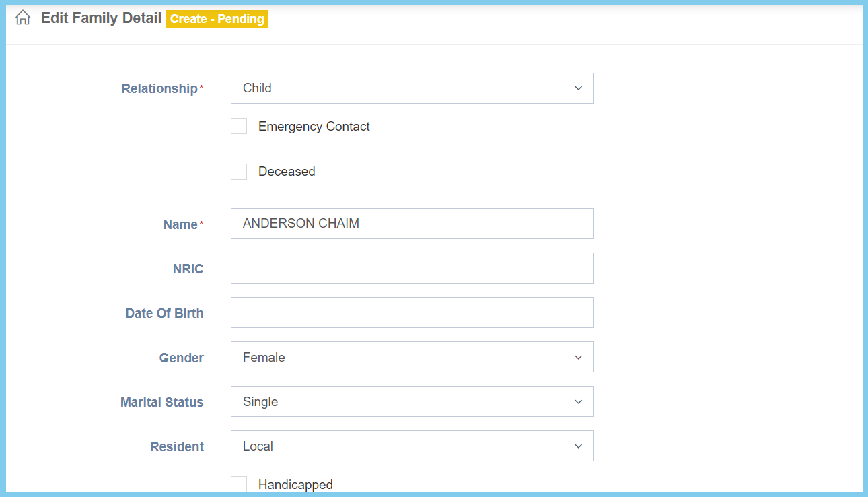This screenshot has height=497, width=868.
Task: Click the NRIC field label
Action: pyautogui.click(x=188, y=269)
